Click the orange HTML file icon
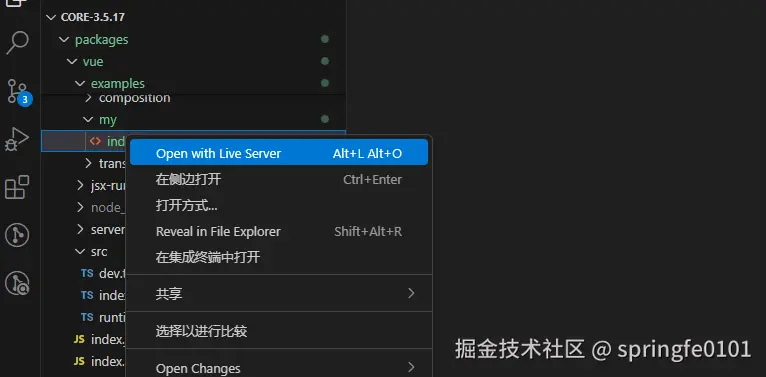Image resolution: width=766 pixels, height=377 pixels. [x=95, y=141]
